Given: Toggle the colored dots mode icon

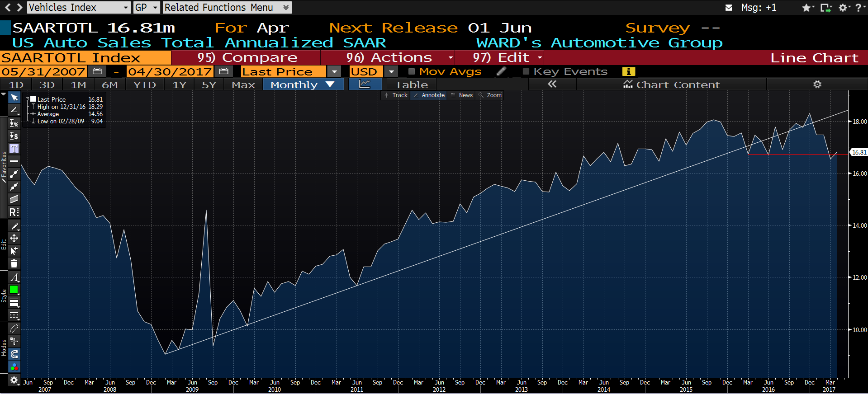Looking at the screenshot, I should [14, 366].
